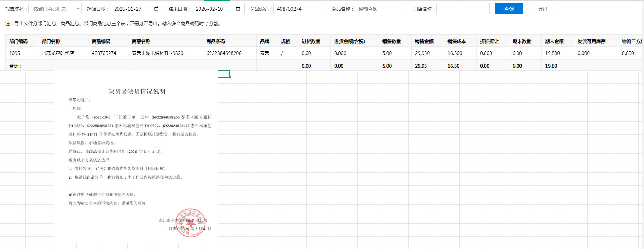This screenshot has width=644, height=249.
Task: Click the 查询 button
Action: click(x=509, y=9)
